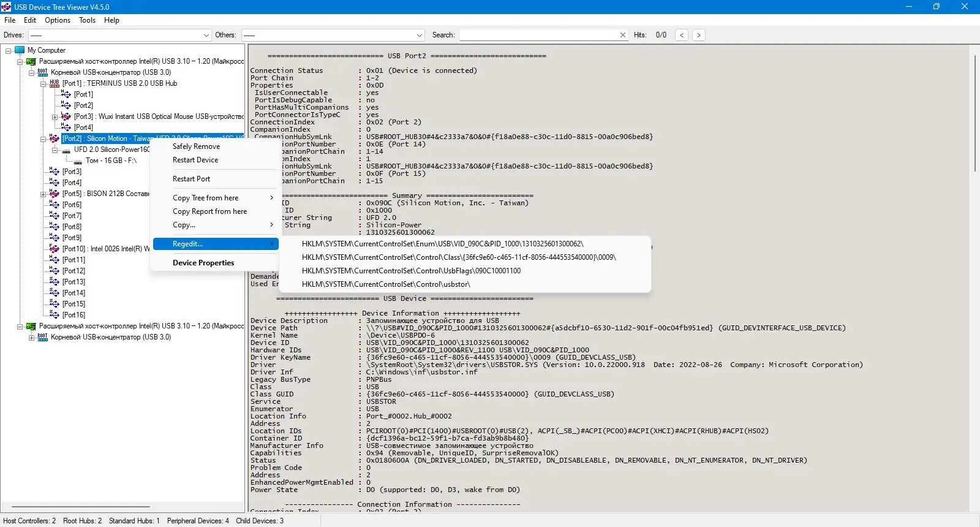This screenshot has height=527, width=980.
Task: Open the Control\Class {36fc9e60...}\0009 registry key
Action: 465,257
